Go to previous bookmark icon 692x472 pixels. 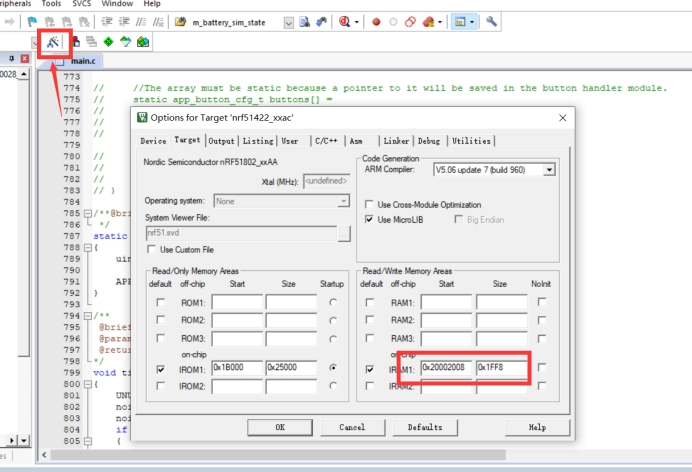coord(49,22)
